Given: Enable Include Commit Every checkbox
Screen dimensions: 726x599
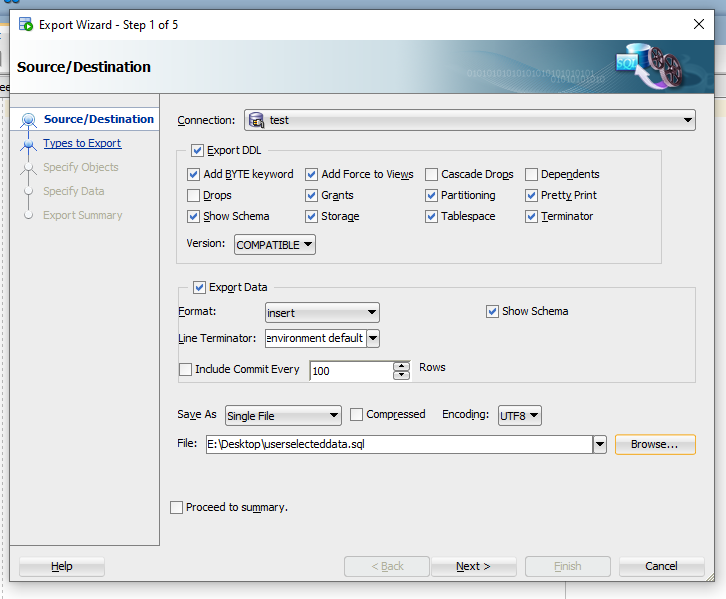Looking at the screenshot, I should [185, 369].
